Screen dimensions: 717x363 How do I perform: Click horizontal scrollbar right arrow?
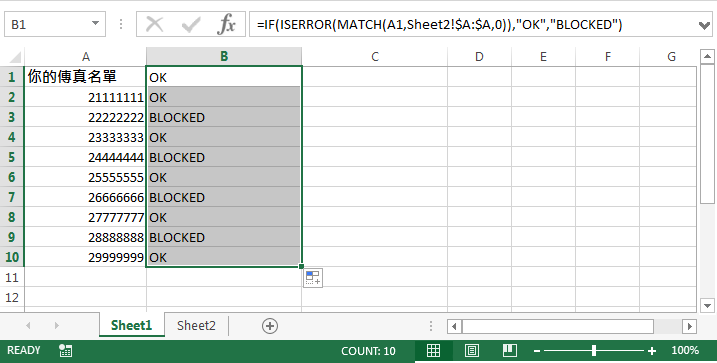pyautogui.click(x=689, y=326)
